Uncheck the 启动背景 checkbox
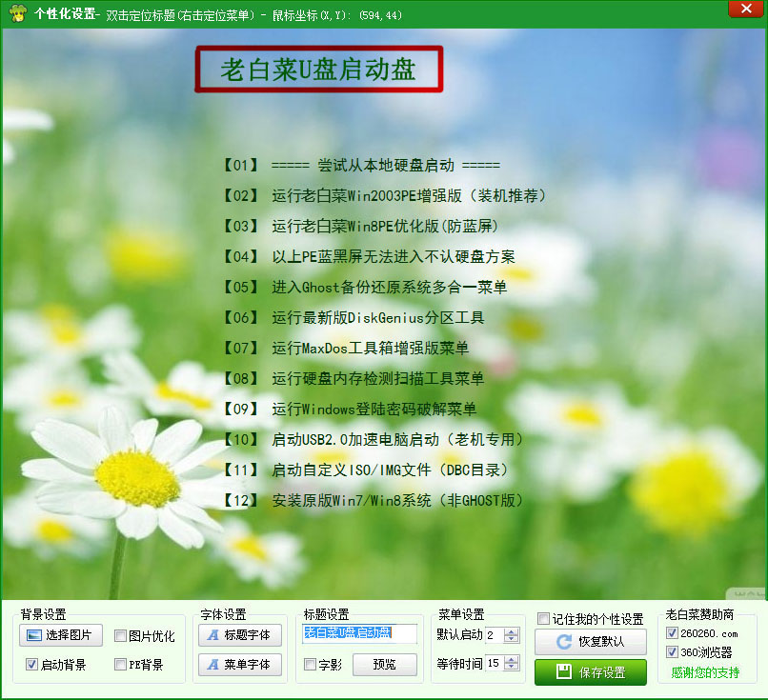 (32, 665)
